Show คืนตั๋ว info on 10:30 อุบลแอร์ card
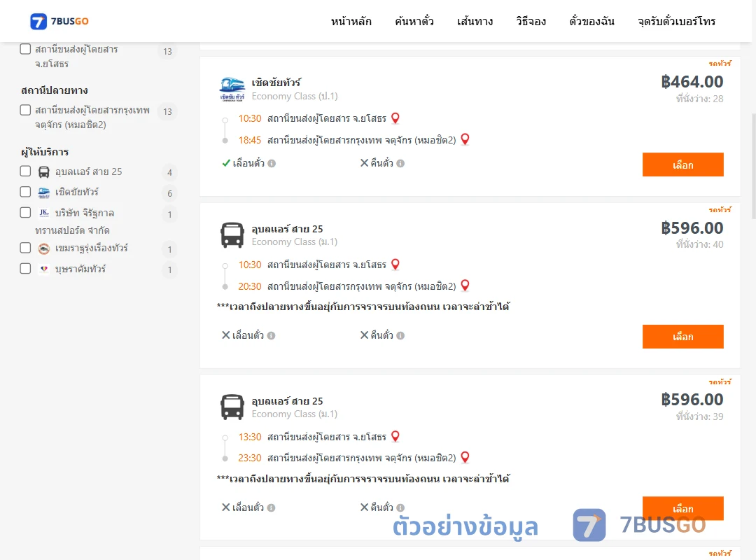This screenshot has height=560, width=756. 400,336
